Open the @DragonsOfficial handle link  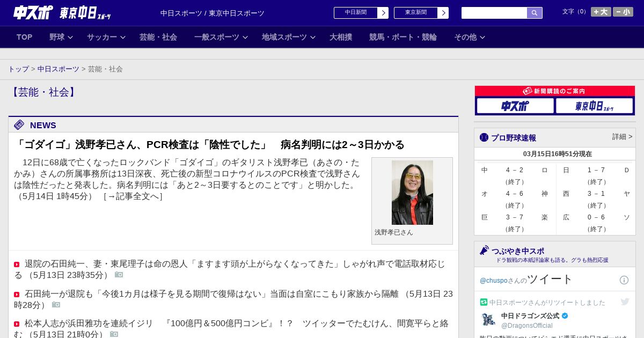pos(526,326)
